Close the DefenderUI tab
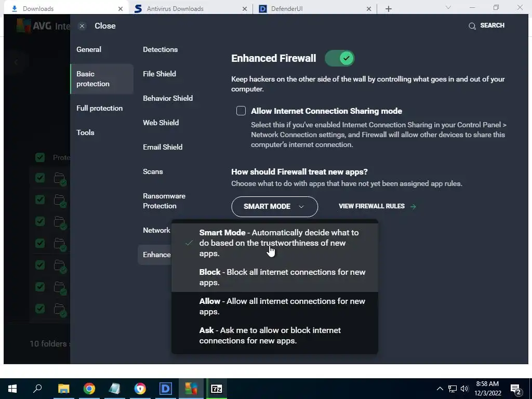The width and height of the screenshot is (532, 399). click(x=369, y=9)
